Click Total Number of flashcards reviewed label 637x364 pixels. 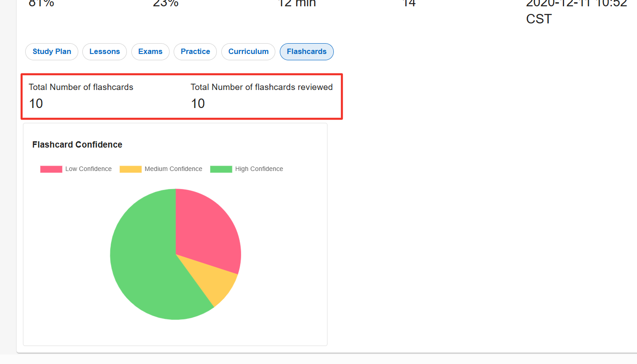click(x=262, y=87)
